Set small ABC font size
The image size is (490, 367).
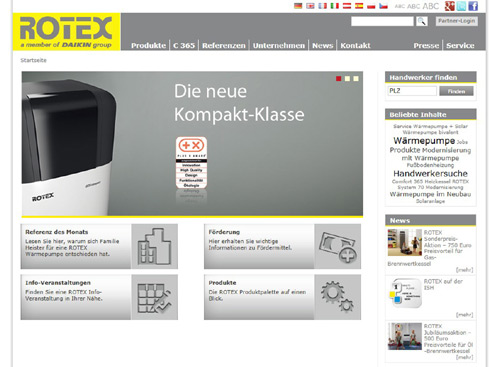pos(400,6)
